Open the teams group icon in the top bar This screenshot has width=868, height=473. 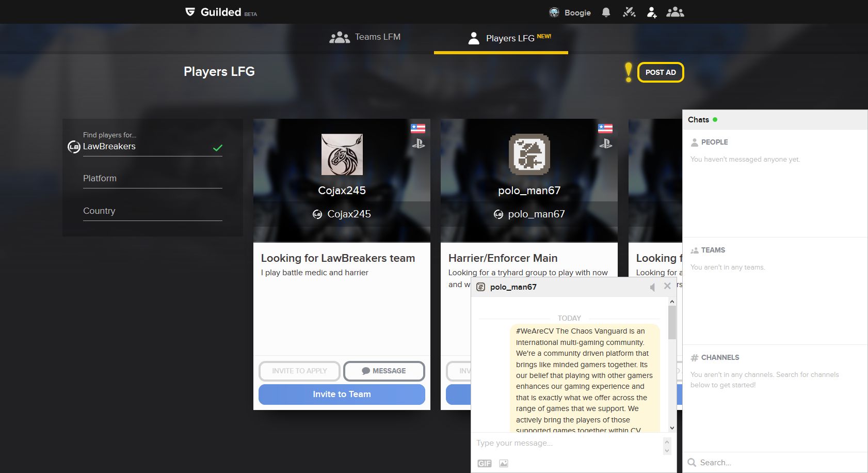675,12
